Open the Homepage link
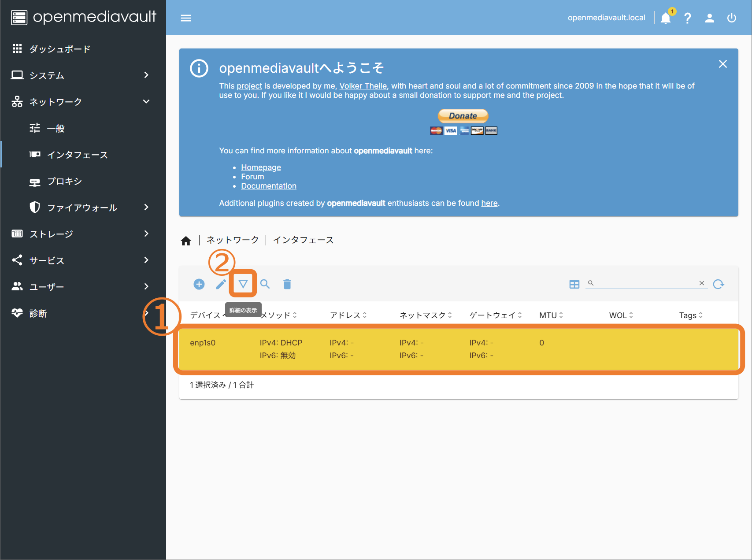This screenshot has width=752, height=560. pyautogui.click(x=261, y=167)
